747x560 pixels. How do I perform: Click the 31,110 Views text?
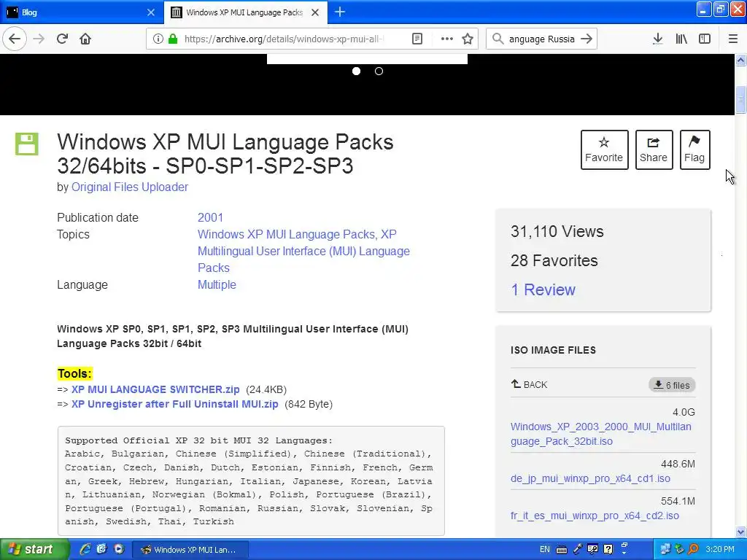click(557, 231)
